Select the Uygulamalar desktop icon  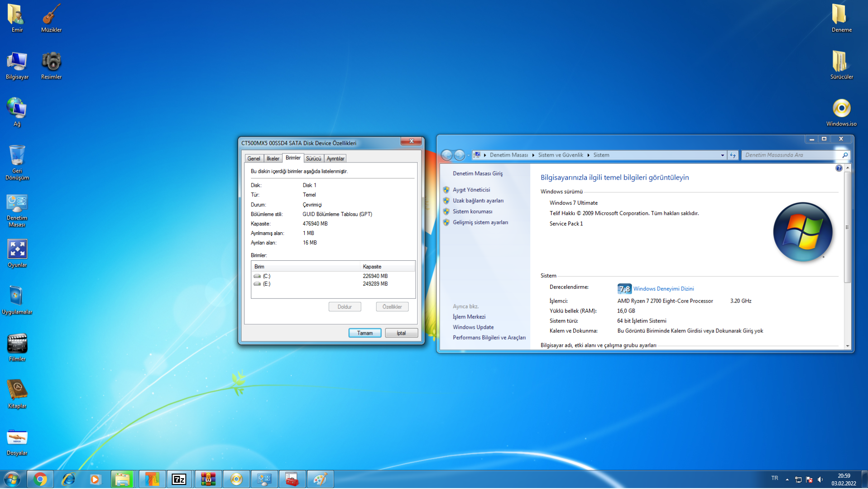click(x=17, y=301)
